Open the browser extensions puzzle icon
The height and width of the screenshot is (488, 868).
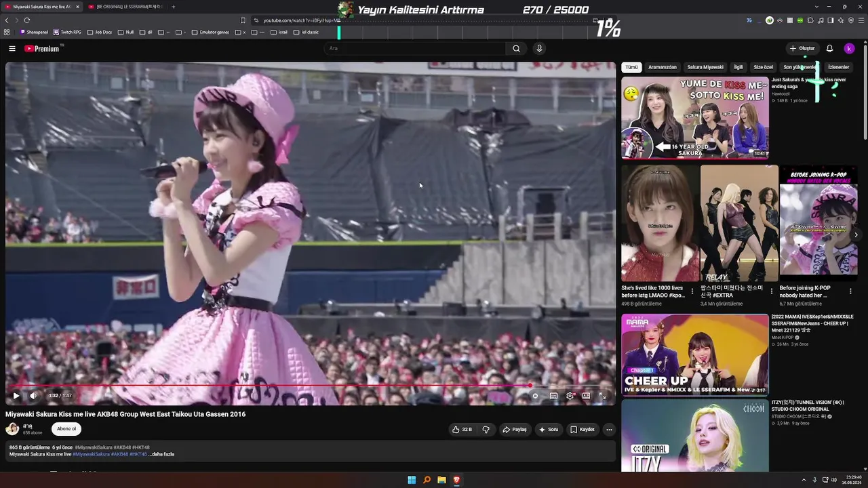pos(810,20)
